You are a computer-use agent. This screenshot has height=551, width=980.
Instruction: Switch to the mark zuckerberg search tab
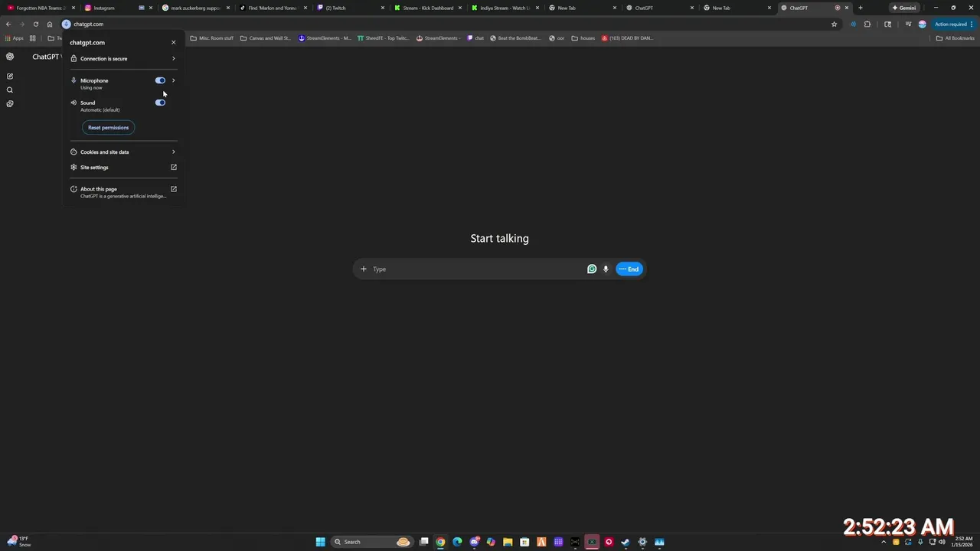coord(195,8)
